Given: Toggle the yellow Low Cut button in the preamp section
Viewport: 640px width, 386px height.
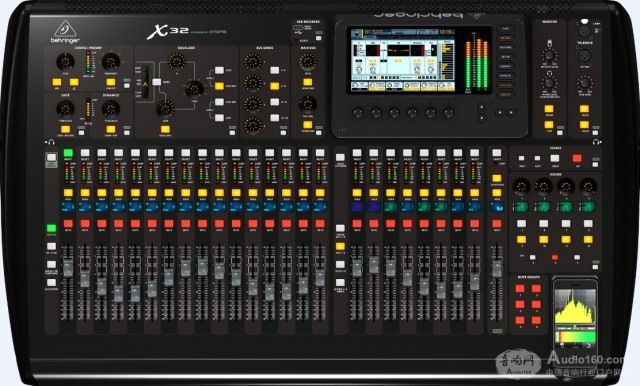Looking at the screenshot, I should pyautogui.click(x=111, y=82).
